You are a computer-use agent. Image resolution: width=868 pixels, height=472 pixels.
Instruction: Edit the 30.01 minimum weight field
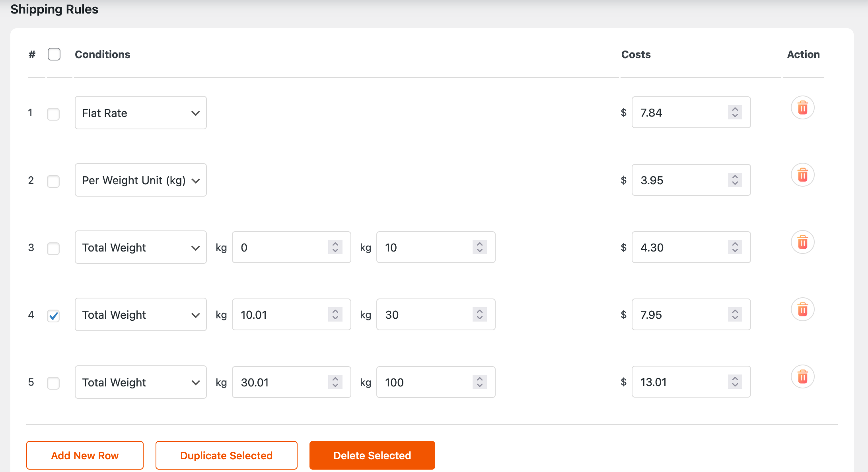click(292, 382)
